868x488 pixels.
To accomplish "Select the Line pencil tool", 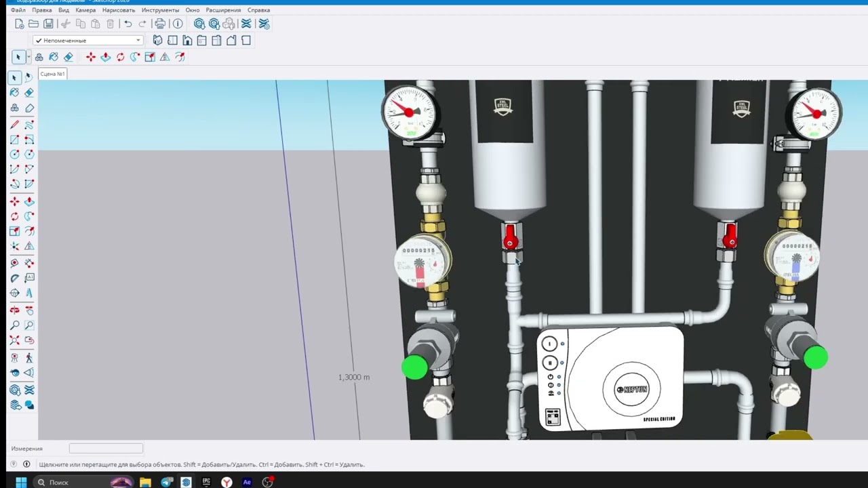I will pos(14,125).
